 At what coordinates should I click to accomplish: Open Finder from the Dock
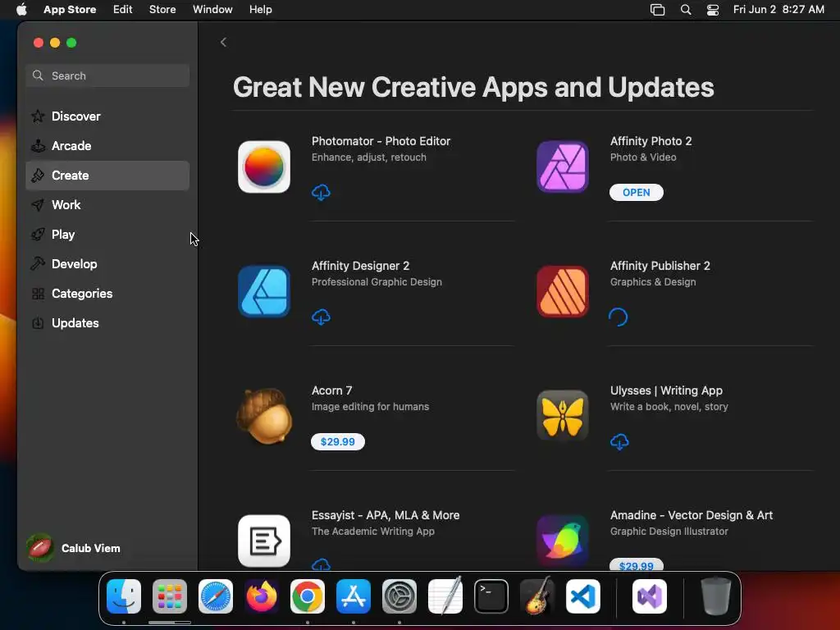[x=124, y=596]
